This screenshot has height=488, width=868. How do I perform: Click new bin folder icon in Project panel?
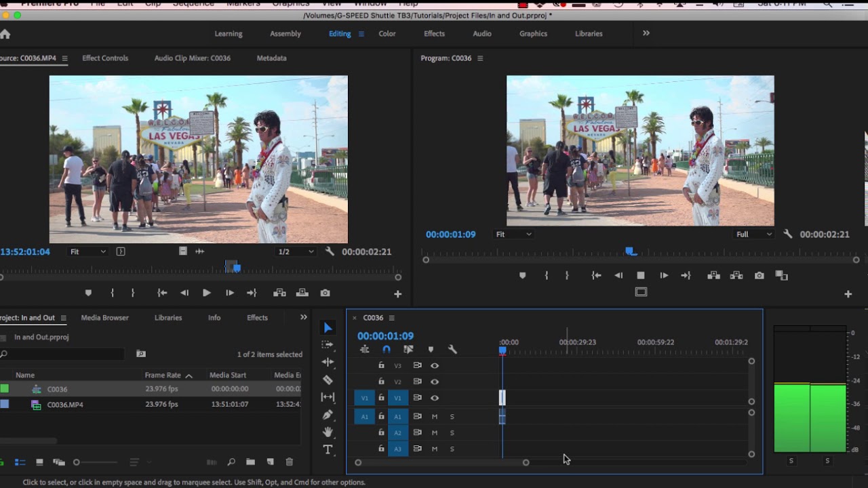tap(250, 462)
